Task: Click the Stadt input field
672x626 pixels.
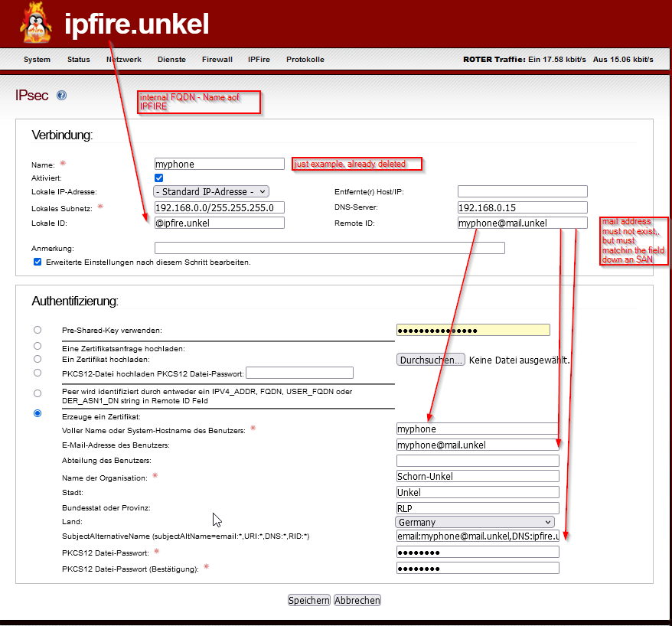Action: (478, 492)
